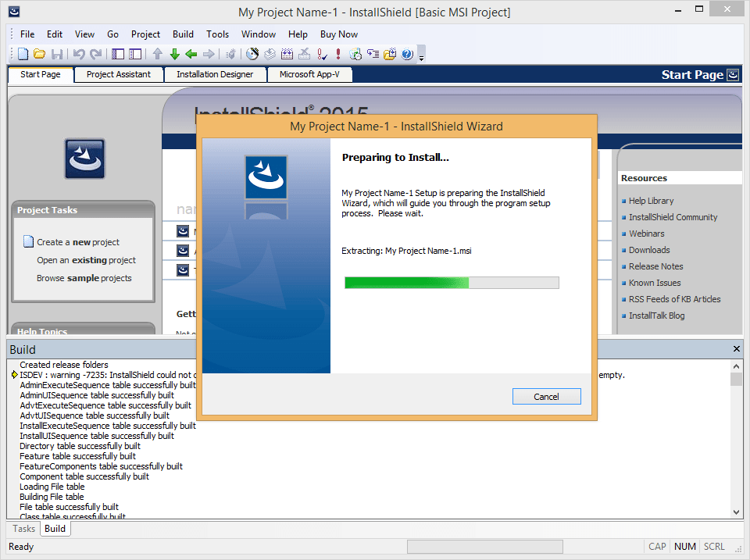750x560 pixels.
Task: Click the extraction progress bar
Action: (x=452, y=282)
